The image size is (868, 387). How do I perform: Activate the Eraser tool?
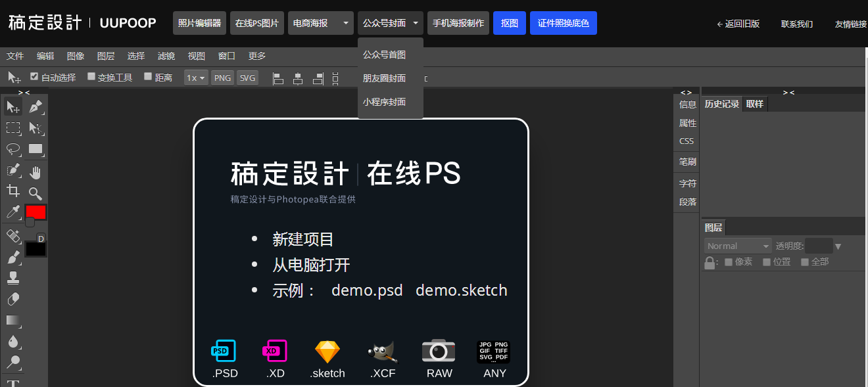pos(13,299)
